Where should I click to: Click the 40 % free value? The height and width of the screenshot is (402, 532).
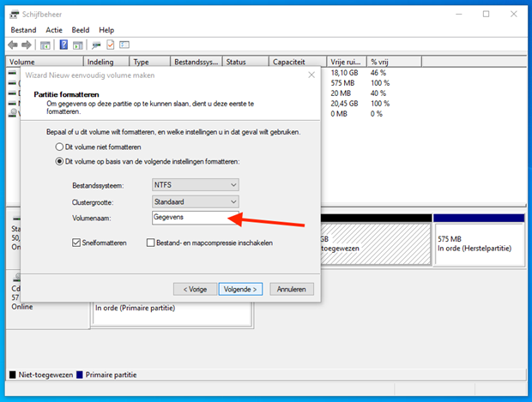point(378,93)
